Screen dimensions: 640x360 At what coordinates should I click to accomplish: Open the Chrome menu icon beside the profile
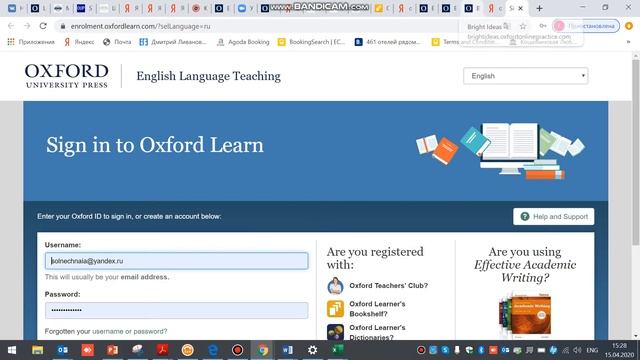coord(629,26)
